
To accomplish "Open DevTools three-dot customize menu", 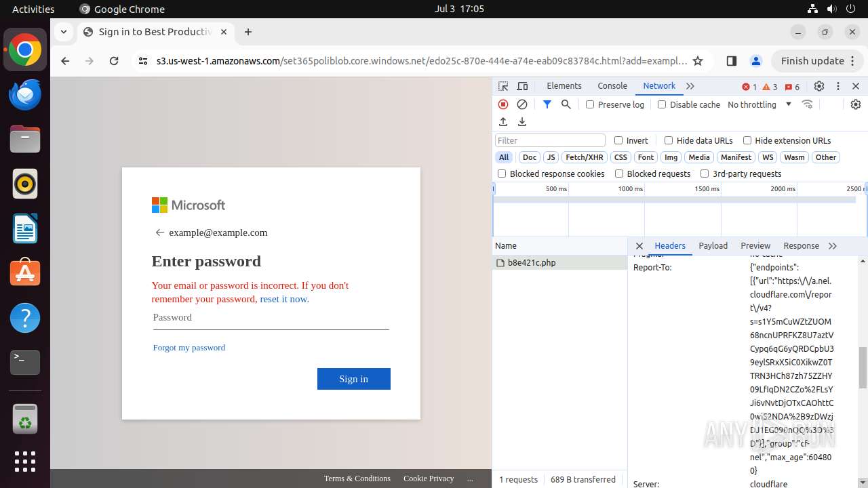I will click(x=838, y=86).
